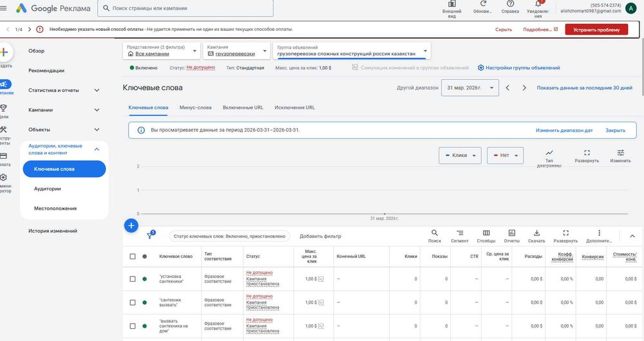Open the Внешний вид appearance icon
This screenshot has height=341, width=644.
pyautogui.click(x=452, y=4)
